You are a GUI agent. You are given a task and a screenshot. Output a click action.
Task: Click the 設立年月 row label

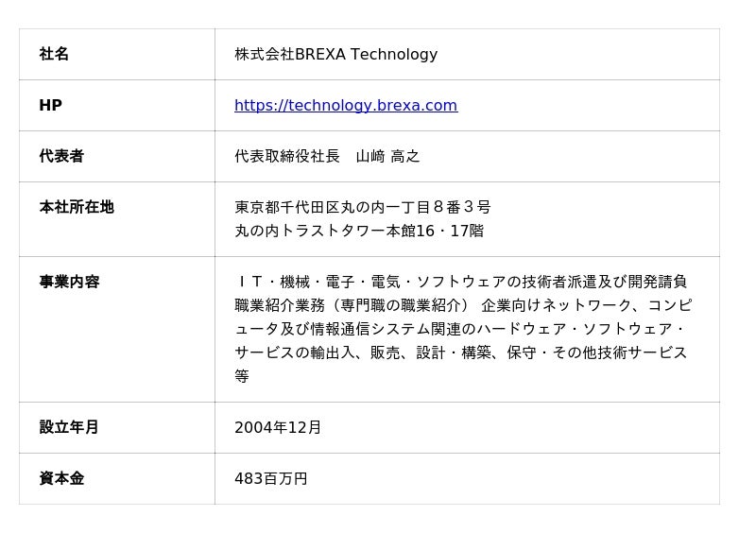69,427
